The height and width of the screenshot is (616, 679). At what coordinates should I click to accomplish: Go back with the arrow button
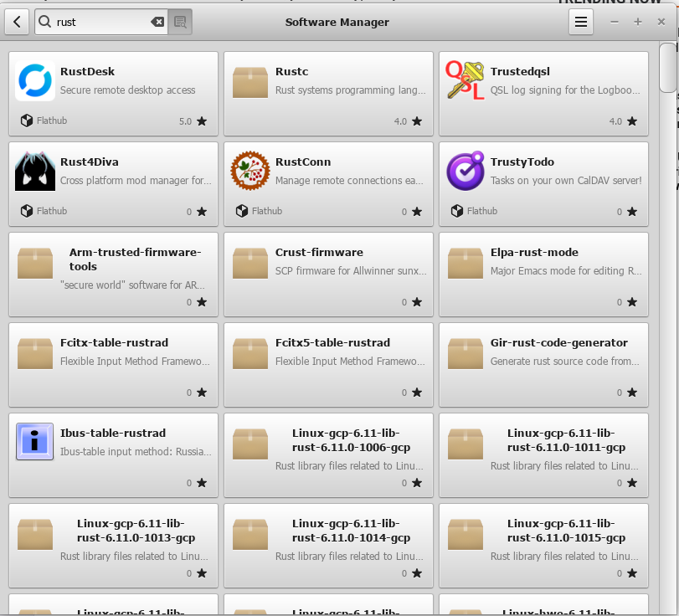(17, 22)
